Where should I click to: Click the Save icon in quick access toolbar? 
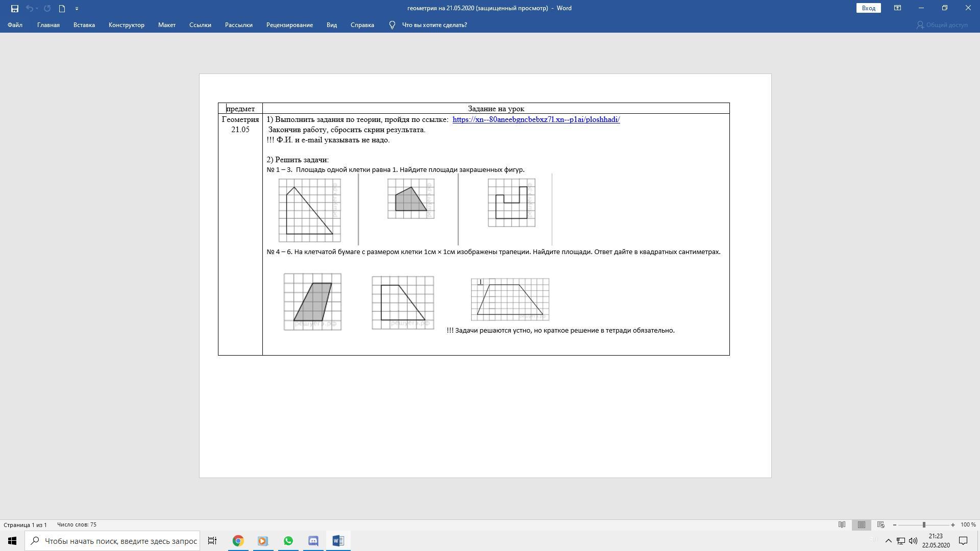[14, 8]
